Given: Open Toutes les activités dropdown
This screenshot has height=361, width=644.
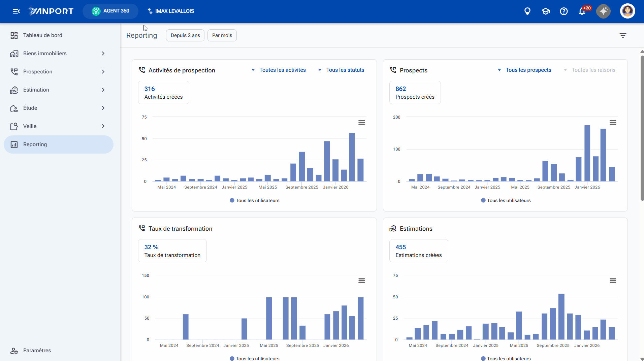Looking at the screenshot, I should 279,70.
